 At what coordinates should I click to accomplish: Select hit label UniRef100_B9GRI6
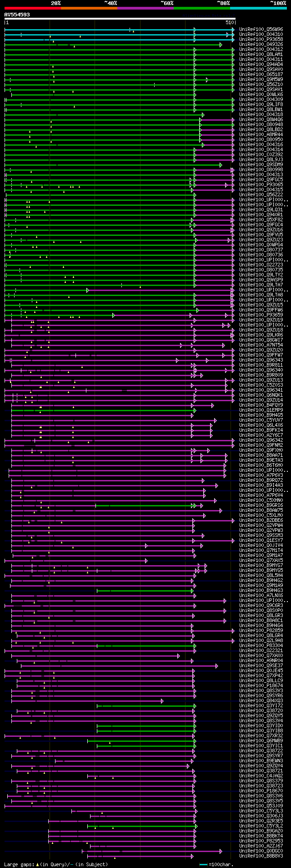point(261,505)
